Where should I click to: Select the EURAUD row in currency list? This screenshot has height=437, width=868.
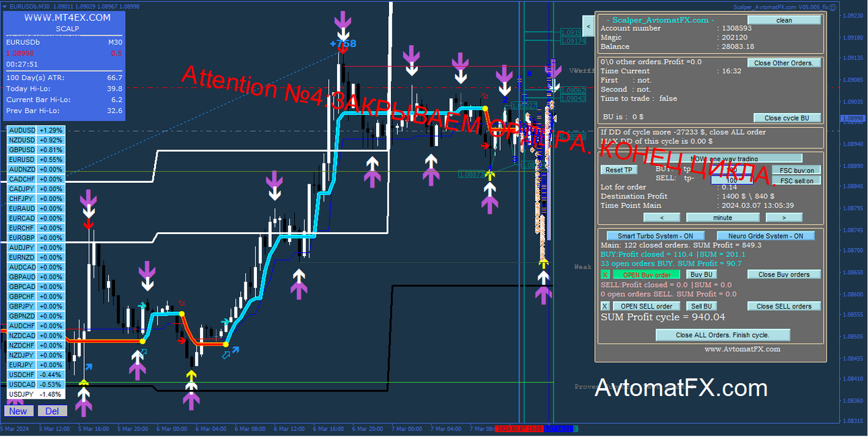coord(36,208)
